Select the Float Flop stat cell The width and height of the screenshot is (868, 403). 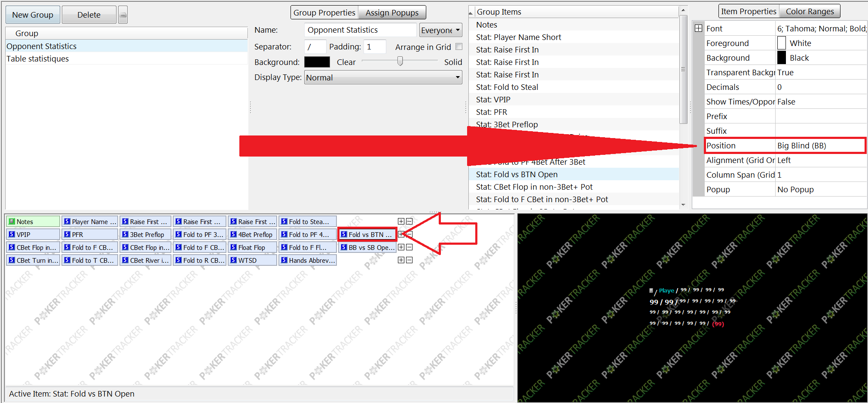point(252,247)
